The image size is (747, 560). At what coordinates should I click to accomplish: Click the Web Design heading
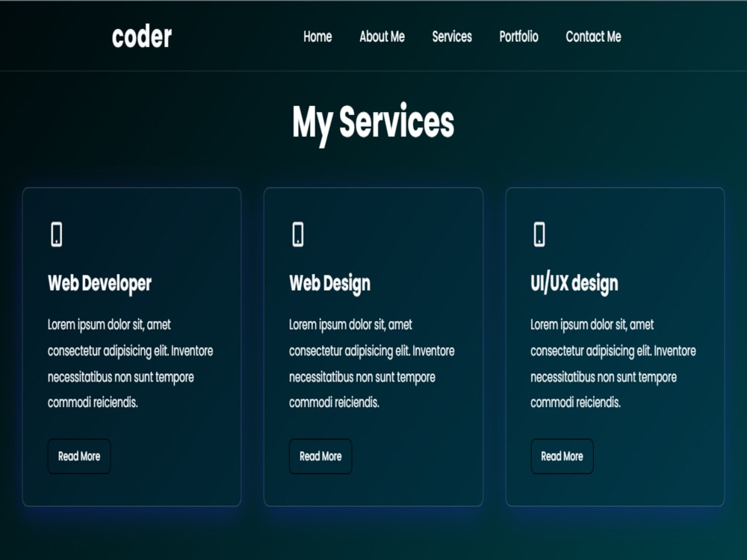pos(329,284)
